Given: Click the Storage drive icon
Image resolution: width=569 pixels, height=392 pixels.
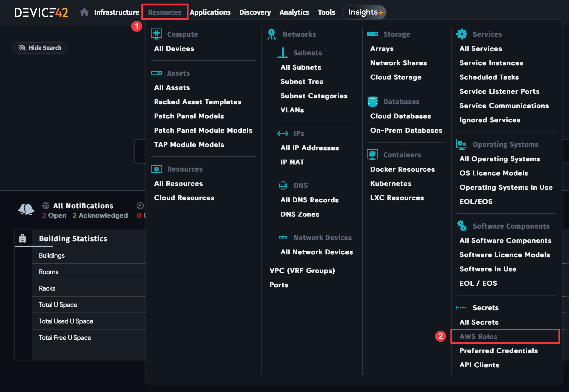Looking at the screenshot, I should (x=372, y=34).
